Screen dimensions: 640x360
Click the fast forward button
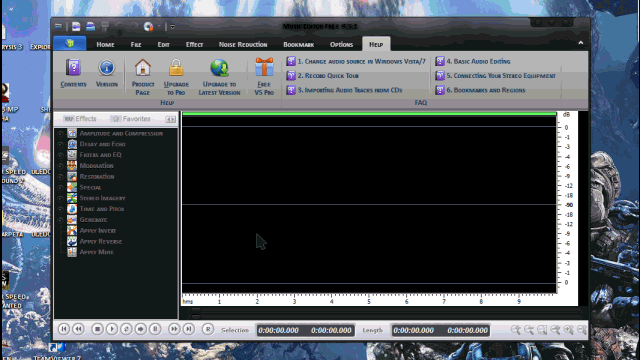174,329
